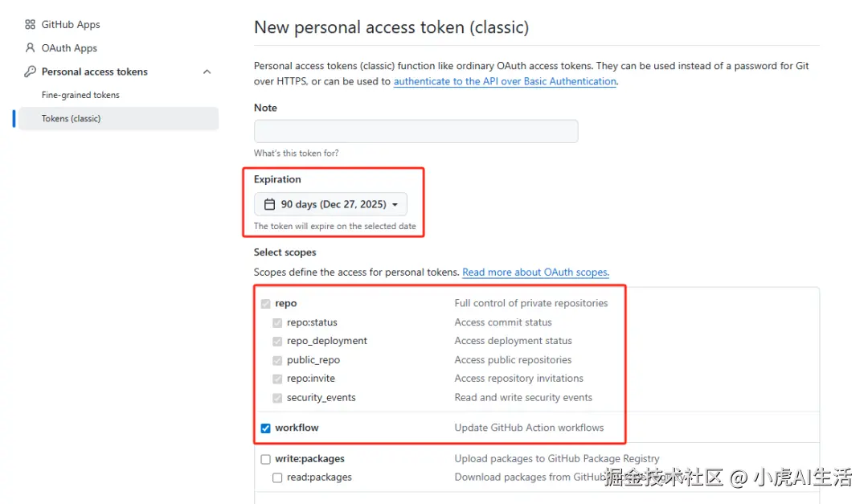Image resolution: width=868 pixels, height=504 pixels.
Task: Select Tokens (classic) in sidebar
Action: [72, 118]
